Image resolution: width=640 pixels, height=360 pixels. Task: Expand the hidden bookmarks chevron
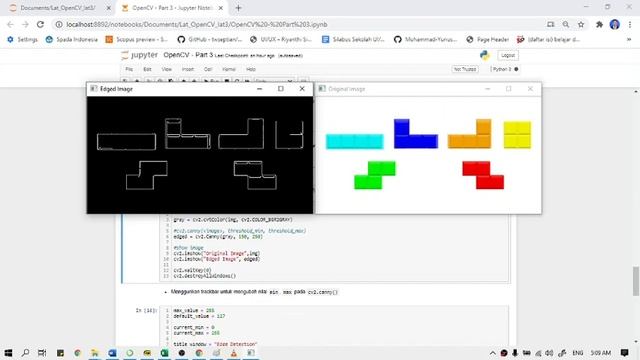[x=629, y=40]
